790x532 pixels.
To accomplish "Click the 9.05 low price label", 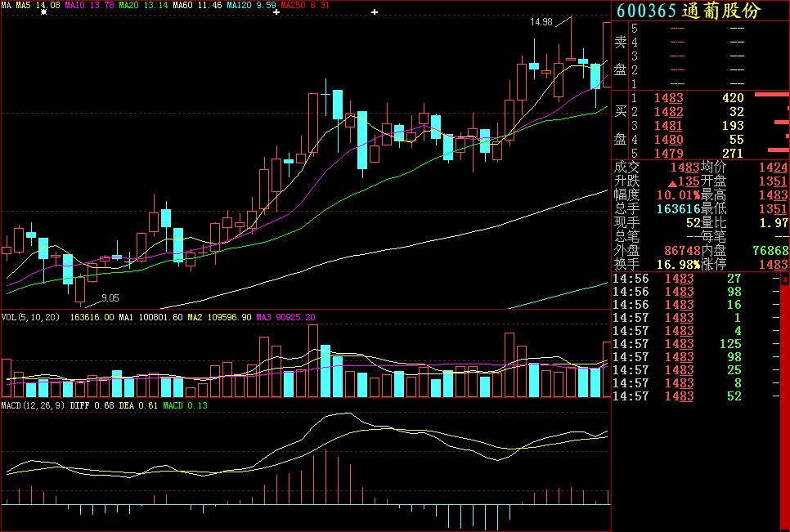I will 110,298.
